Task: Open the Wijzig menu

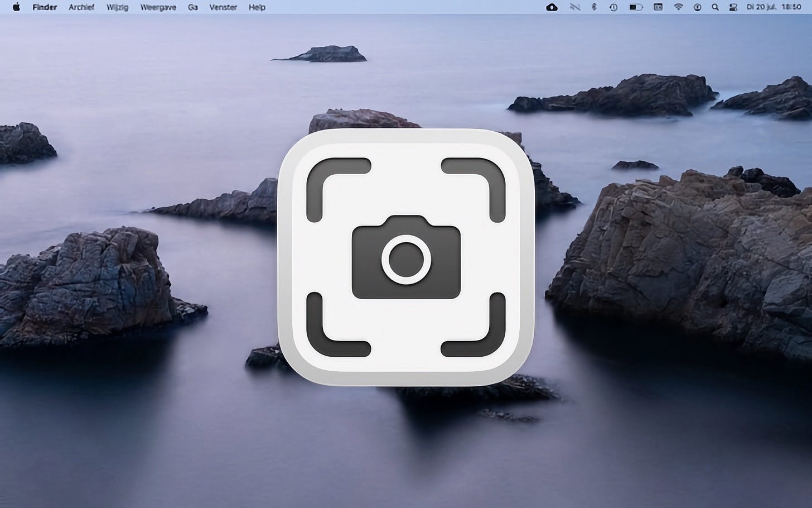Action: point(117,7)
